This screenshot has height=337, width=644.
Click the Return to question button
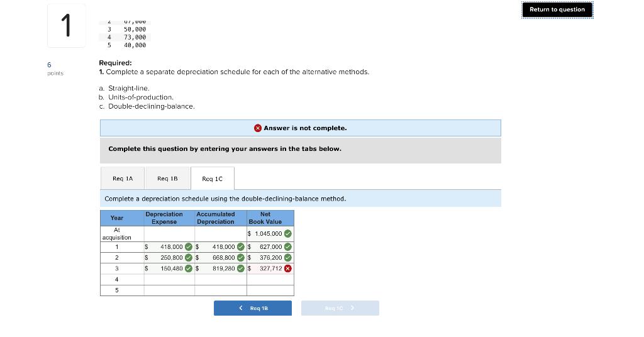click(557, 9)
